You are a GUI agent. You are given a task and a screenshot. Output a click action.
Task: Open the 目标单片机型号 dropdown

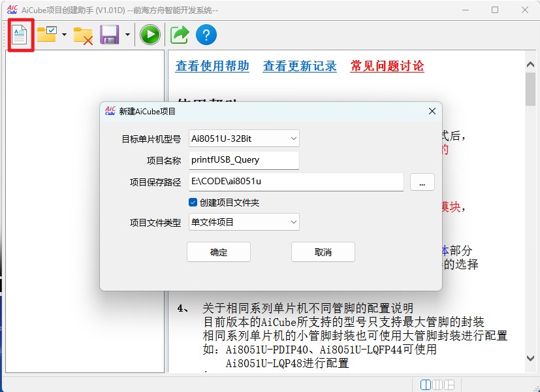(292, 138)
